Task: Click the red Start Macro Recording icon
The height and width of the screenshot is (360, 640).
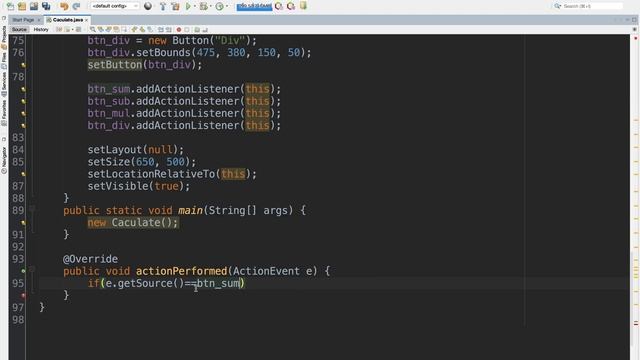Action: click(179, 29)
